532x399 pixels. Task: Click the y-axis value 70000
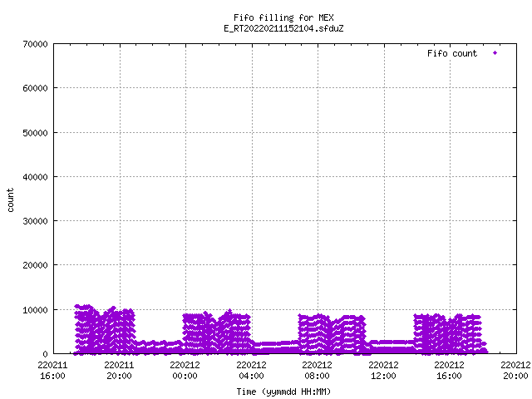coord(35,44)
